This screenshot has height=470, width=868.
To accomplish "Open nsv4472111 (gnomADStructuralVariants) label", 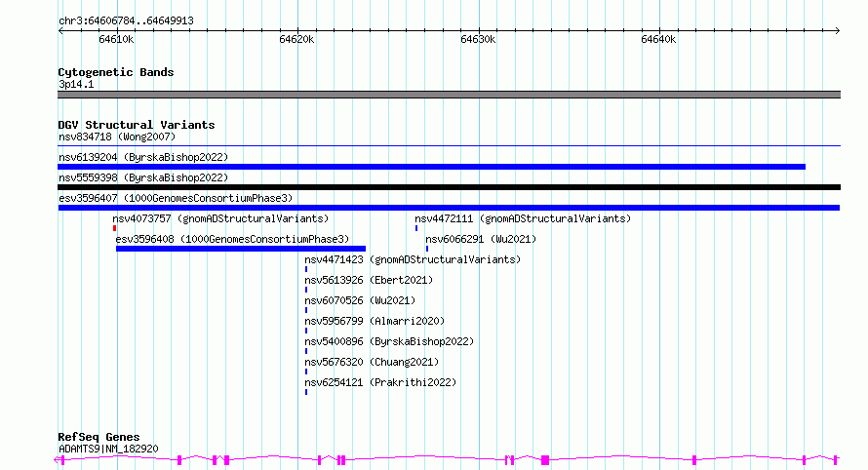I will (523, 218).
